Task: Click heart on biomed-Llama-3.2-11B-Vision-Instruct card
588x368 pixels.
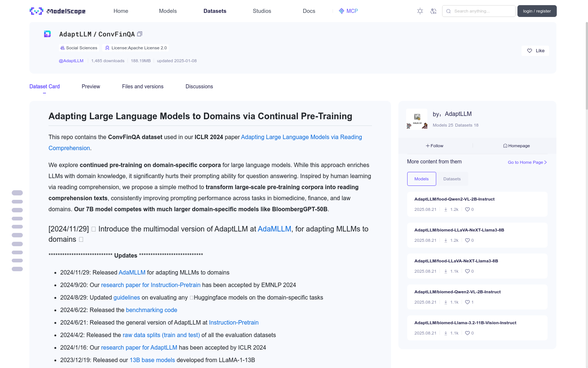Action: pos(467,333)
